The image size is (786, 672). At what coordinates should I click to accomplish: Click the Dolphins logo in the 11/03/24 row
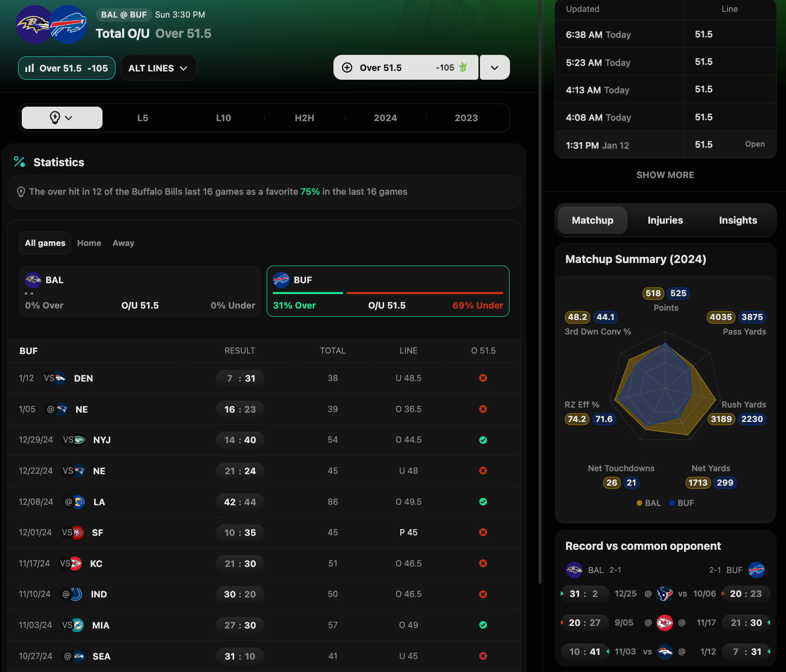tap(78, 625)
